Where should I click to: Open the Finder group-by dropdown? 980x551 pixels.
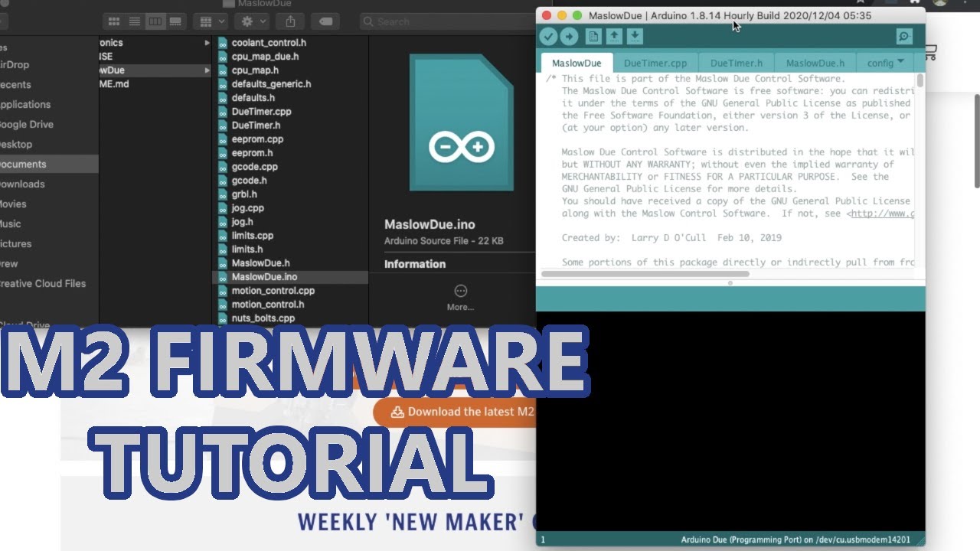213,21
